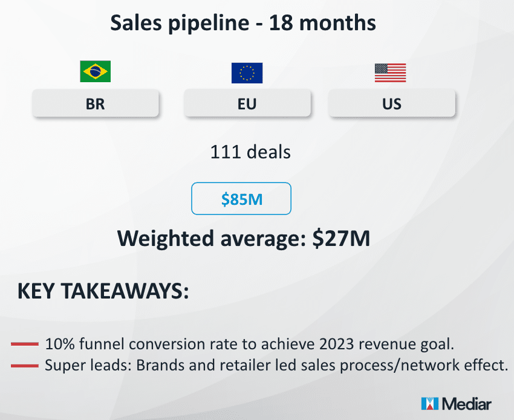Click the 'Super leads:' bullet text
Viewport: 514px width, 420px height.
pyautogui.click(x=83, y=365)
